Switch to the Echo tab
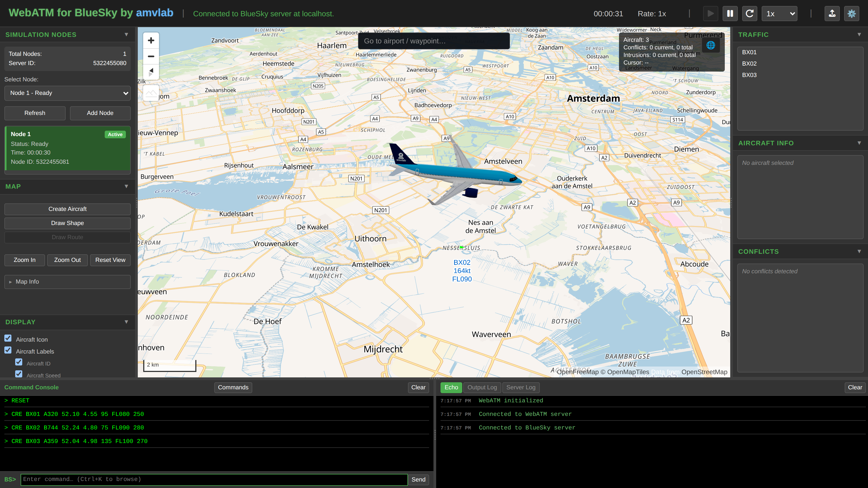Viewport: 868px width, 488px height. click(x=451, y=387)
